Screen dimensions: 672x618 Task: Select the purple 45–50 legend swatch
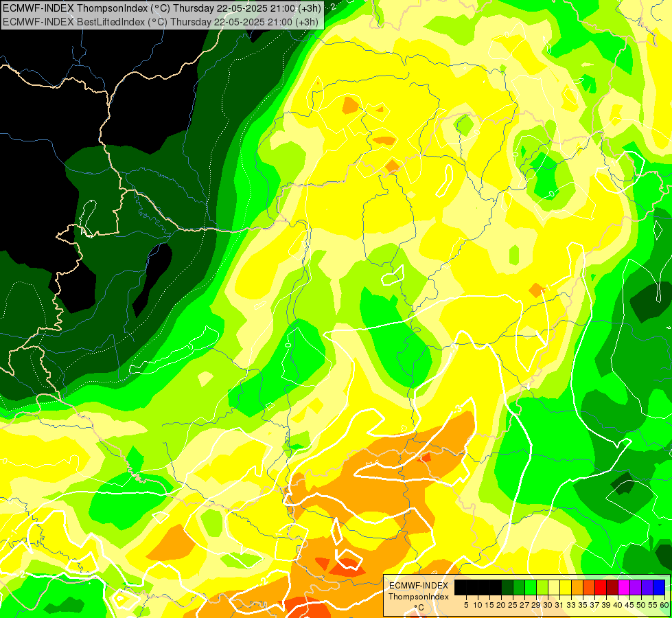(x=636, y=587)
